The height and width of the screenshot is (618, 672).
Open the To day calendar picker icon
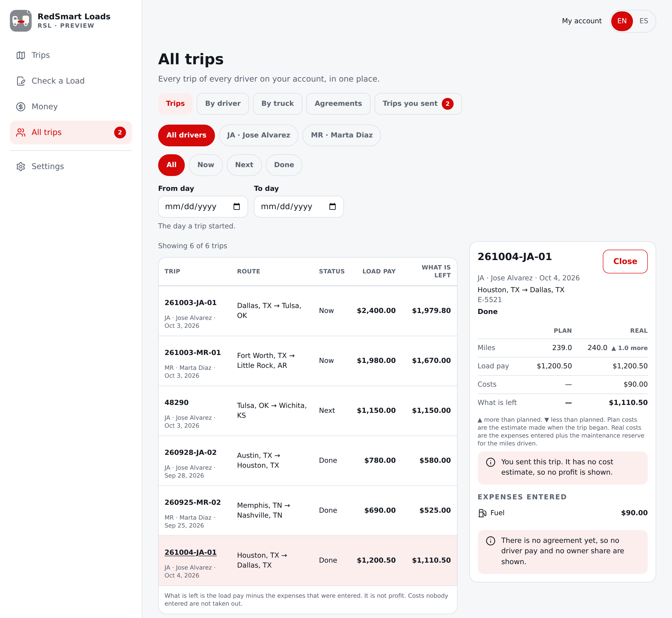point(333,206)
